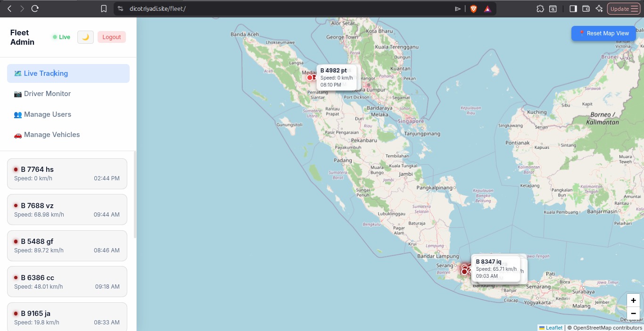Image resolution: width=644 pixels, height=331 pixels.
Task: Click the B 4982 pt map popup
Action: pyautogui.click(x=336, y=78)
